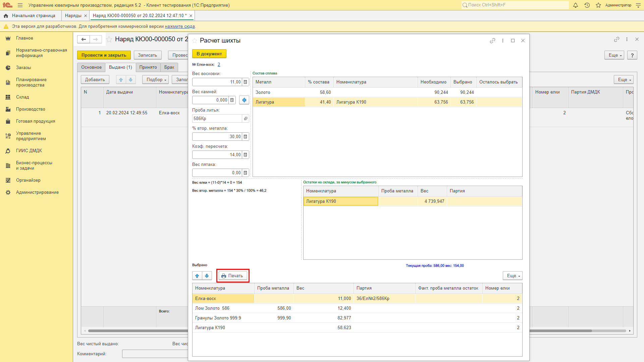Open favorites star icon in title bar

(598, 5)
